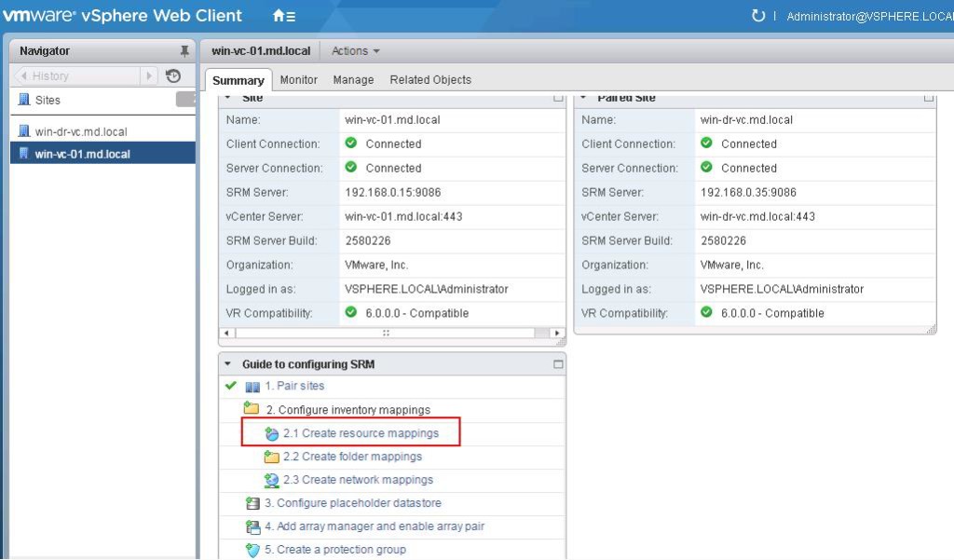
Task: Collapse the Guide to configuring SRM panel
Action: coord(227,364)
